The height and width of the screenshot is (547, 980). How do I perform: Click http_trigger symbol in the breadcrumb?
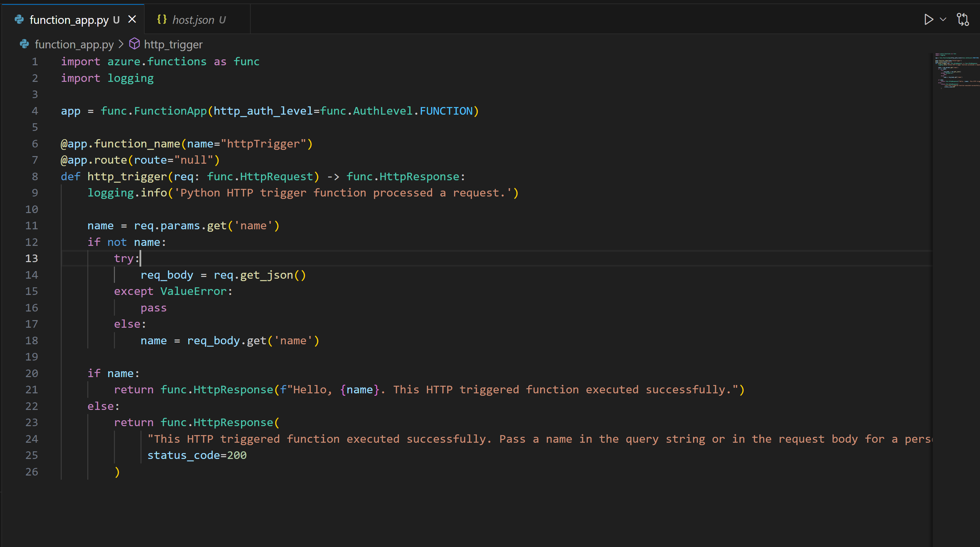coord(173,45)
